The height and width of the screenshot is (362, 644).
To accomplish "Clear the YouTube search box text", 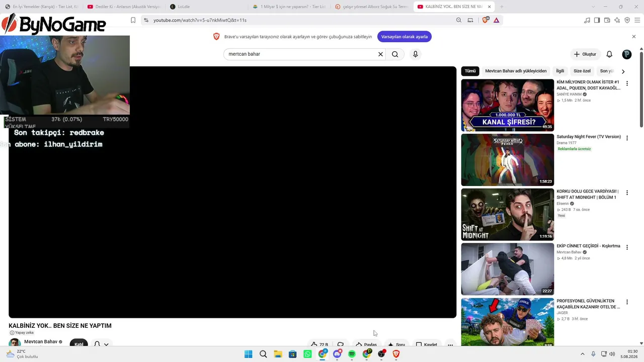I will (x=380, y=54).
